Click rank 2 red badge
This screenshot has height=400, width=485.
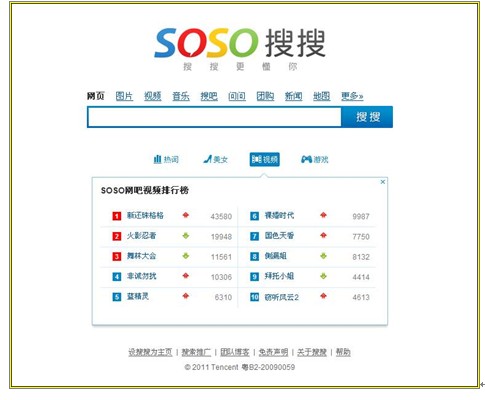(x=116, y=236)
